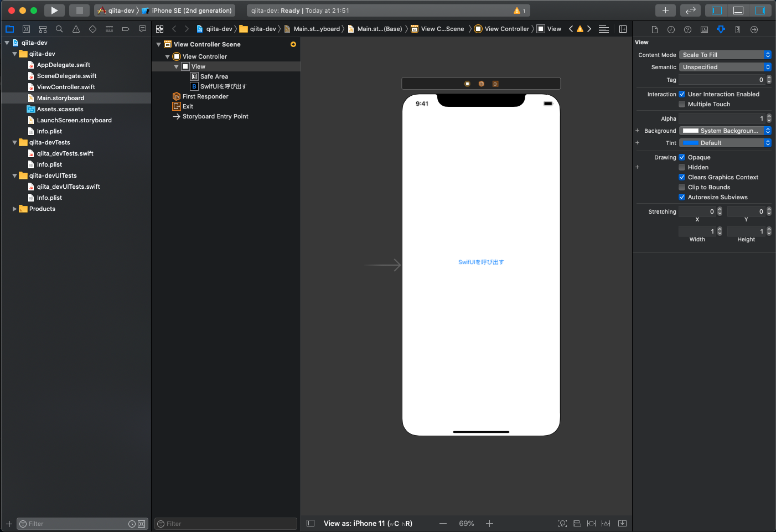
Task: Collapse the qiita-dev project root triangle
Action: (x=7, y=43)
